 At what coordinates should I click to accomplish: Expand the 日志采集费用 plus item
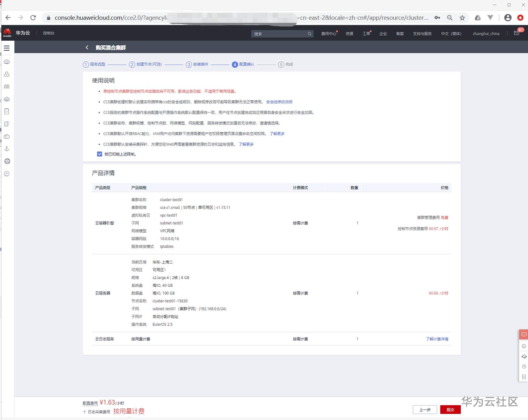tap(85, 412)
